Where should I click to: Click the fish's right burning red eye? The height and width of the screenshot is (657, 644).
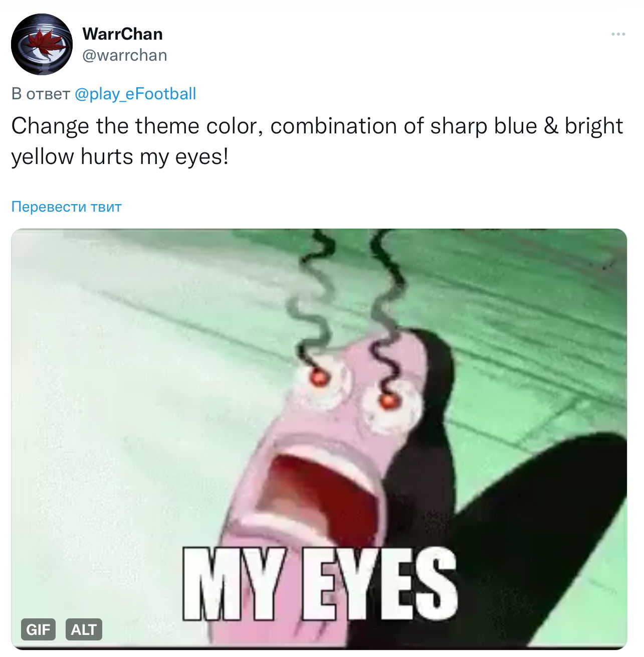click(387, 401)
